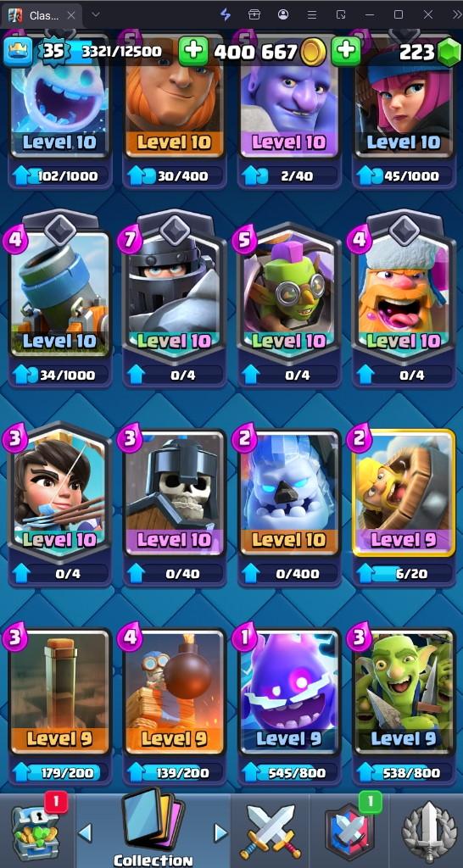The width and height of the screenshot is (463, 868).
Task: Tap the blue King level crown icon
Action: [19, 52]
